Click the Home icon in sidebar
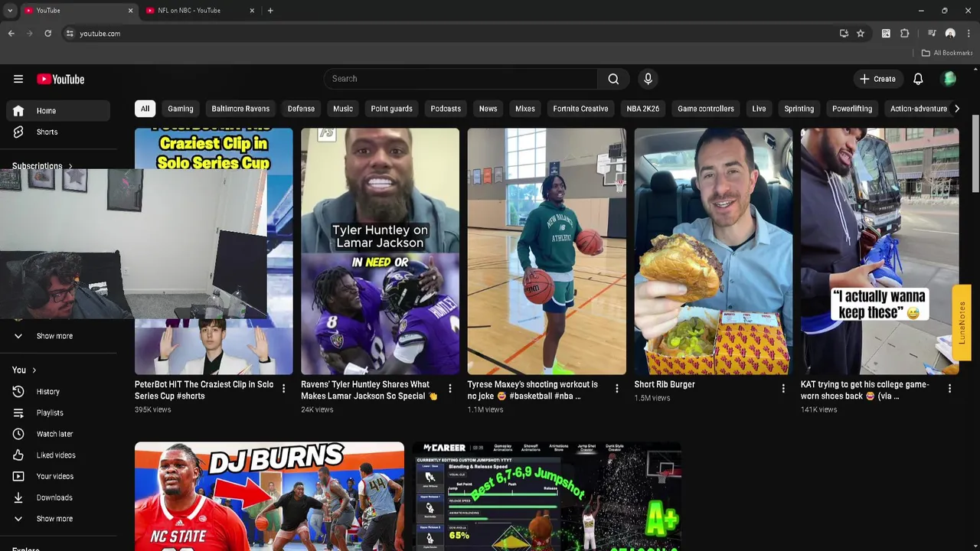The height and width of the screenshot is (551, 980). (x=18, y=111)
